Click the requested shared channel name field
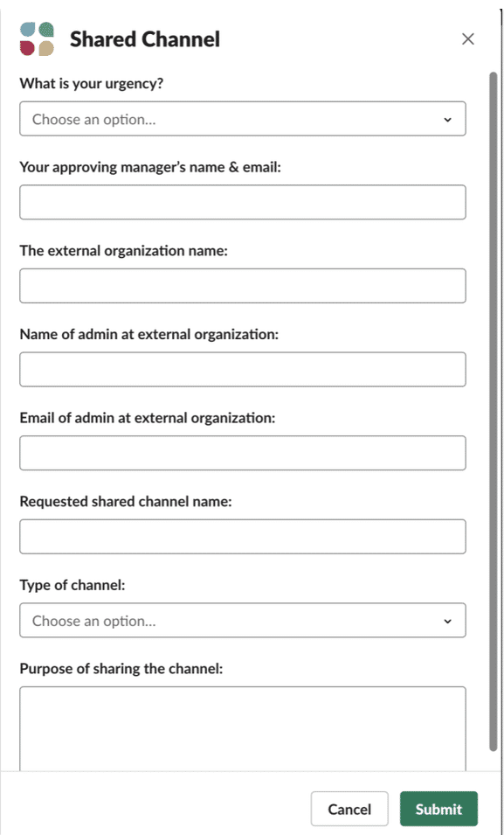The image size is (504, 835). click(x=243, y=536)
